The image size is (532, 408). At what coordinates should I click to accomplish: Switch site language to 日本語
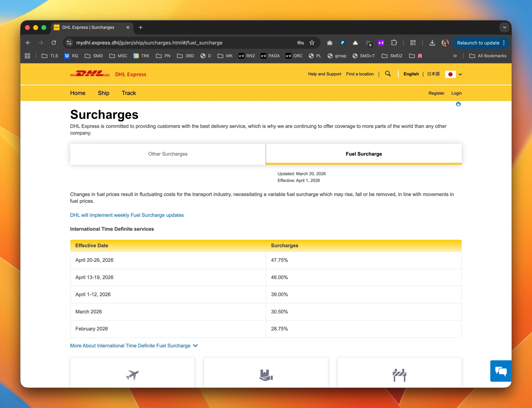pyautogui.click(x=433, y=74)
